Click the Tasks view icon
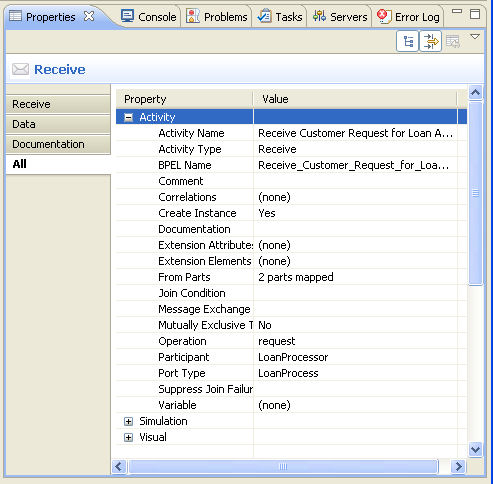The height and width of the screenshot is (484, 493). point(264,16)
